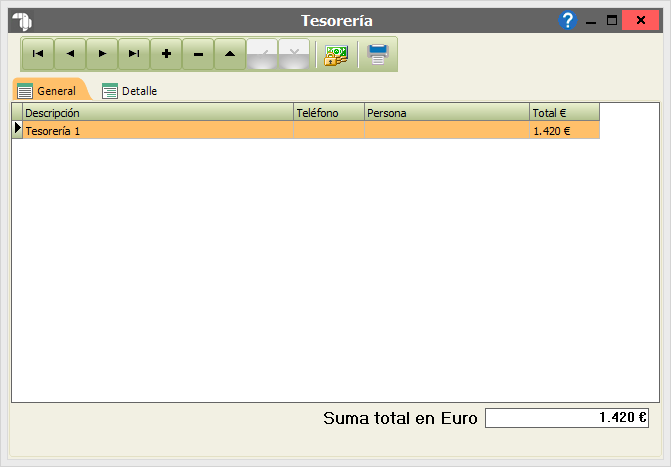Click the 1.420 € cell in Tesorería 1 row
The image size is (671, 467).
(564, 130)
